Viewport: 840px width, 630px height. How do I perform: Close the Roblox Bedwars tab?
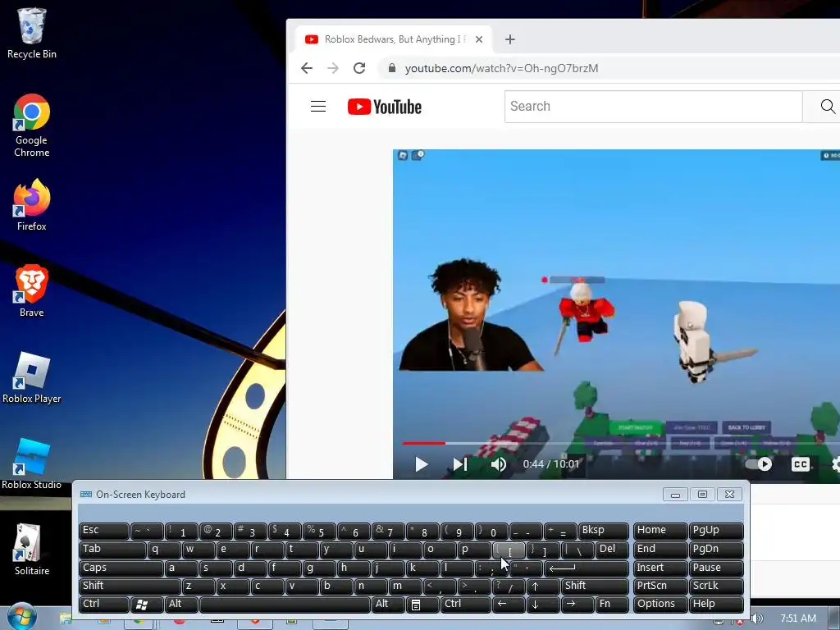pyautogui.click(x=479, y=39)
